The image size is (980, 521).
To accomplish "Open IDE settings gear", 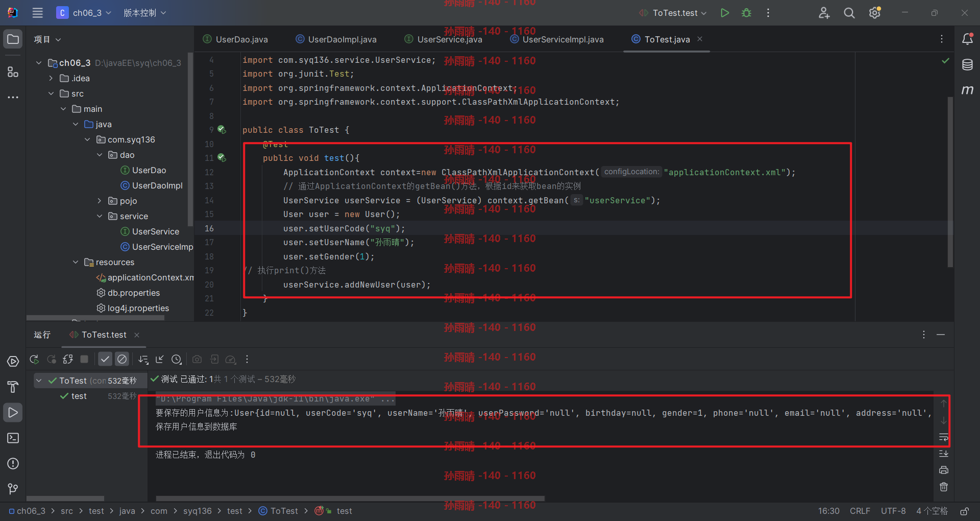I will (x=875, y=13).
